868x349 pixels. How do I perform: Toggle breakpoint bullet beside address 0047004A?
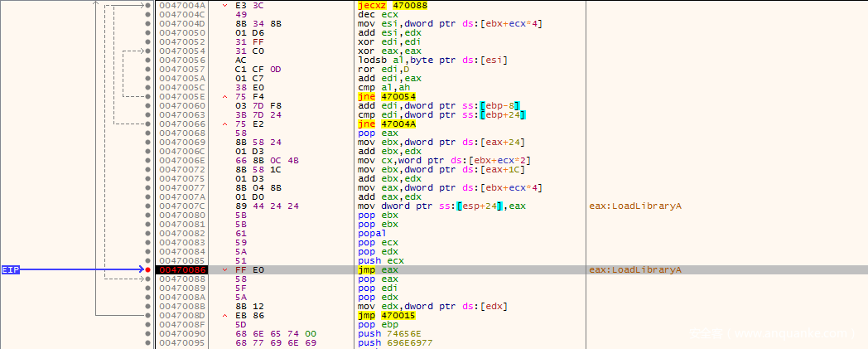coord(147,5)
